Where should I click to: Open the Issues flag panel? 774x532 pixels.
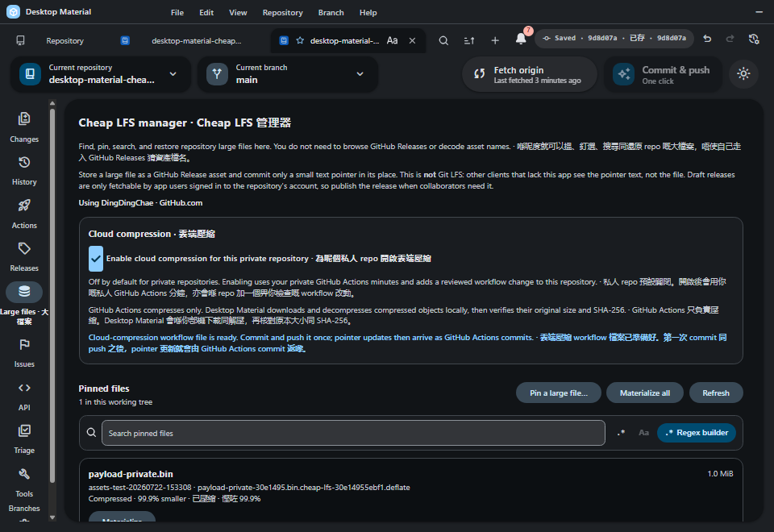(24, 353)
